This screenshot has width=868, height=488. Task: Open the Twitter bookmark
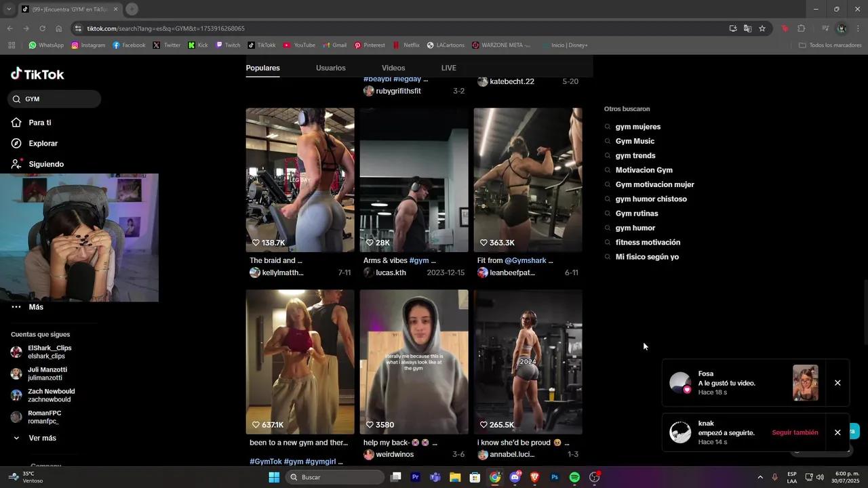[167, 45]
